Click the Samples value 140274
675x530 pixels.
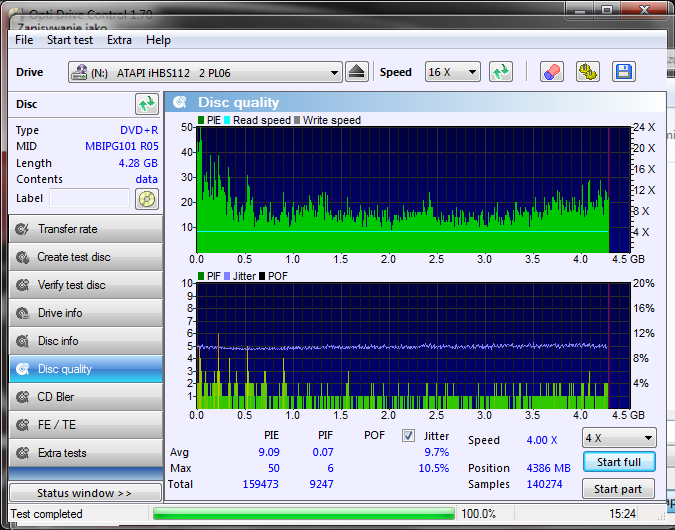click(x=545, y=484)
